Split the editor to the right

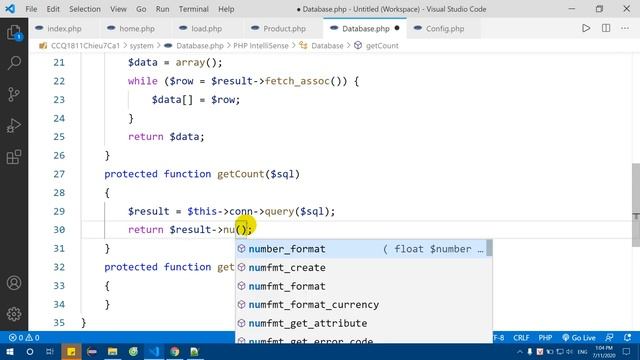[606, 28]
